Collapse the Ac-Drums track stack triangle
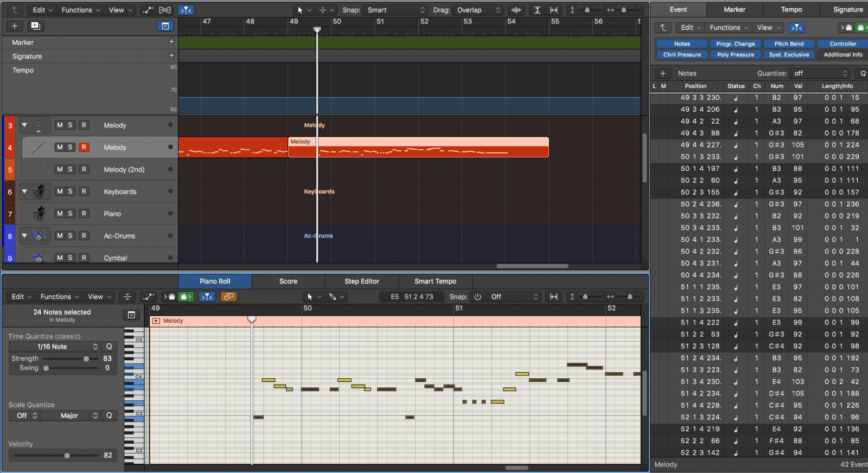The image size is (868, 473). click(24, 235)
